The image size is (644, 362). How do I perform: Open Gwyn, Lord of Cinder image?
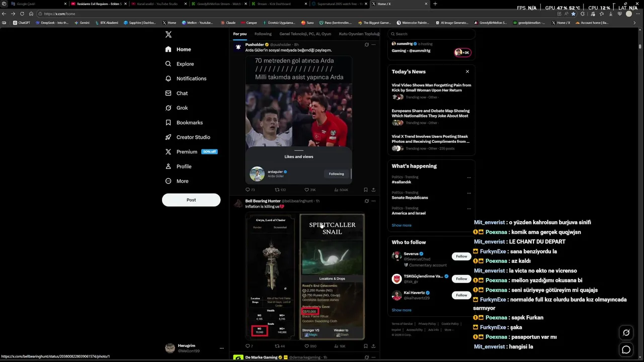pos(272,277)
